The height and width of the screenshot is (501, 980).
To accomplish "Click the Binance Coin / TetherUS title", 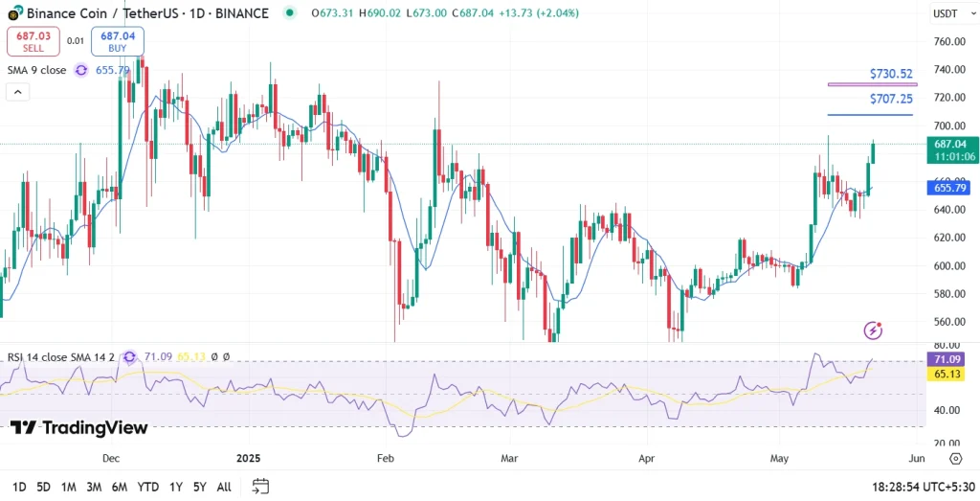I will [x=147, y=12].
